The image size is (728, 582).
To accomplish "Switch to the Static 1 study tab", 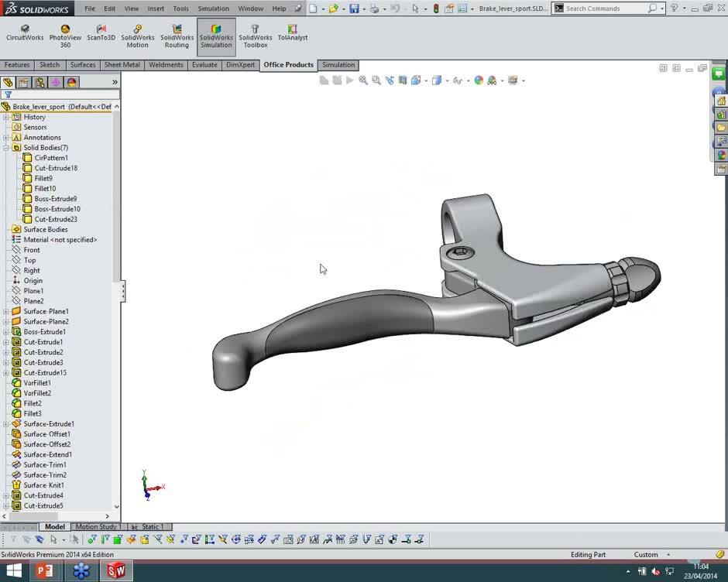I will (x=149, y=526).
